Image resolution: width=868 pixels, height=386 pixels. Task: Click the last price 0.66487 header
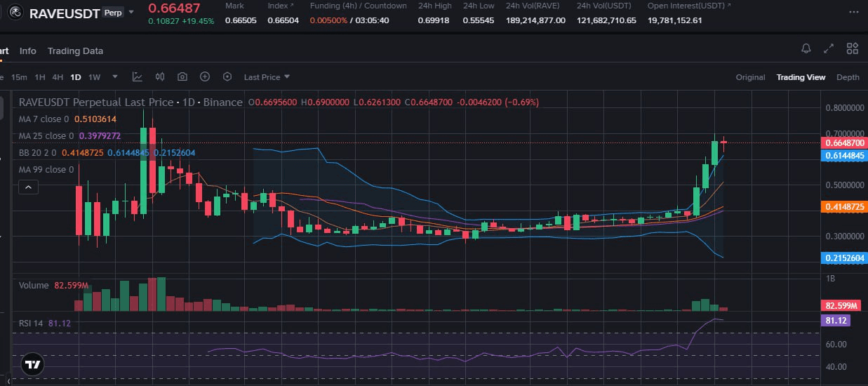click(x=173, y=8)
